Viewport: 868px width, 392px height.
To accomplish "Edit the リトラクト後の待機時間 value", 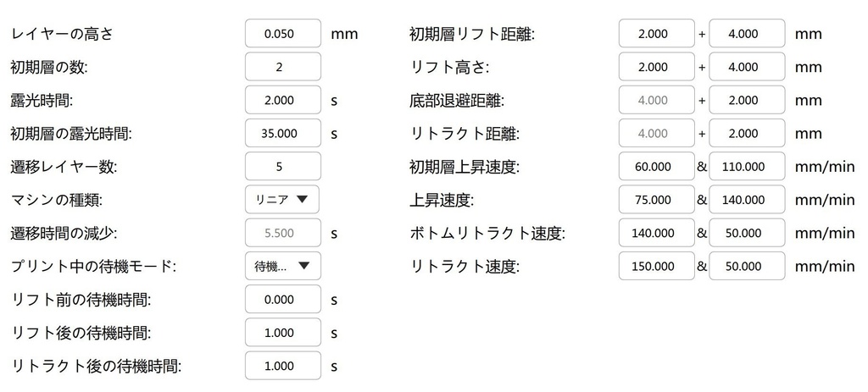I will 282,366.
